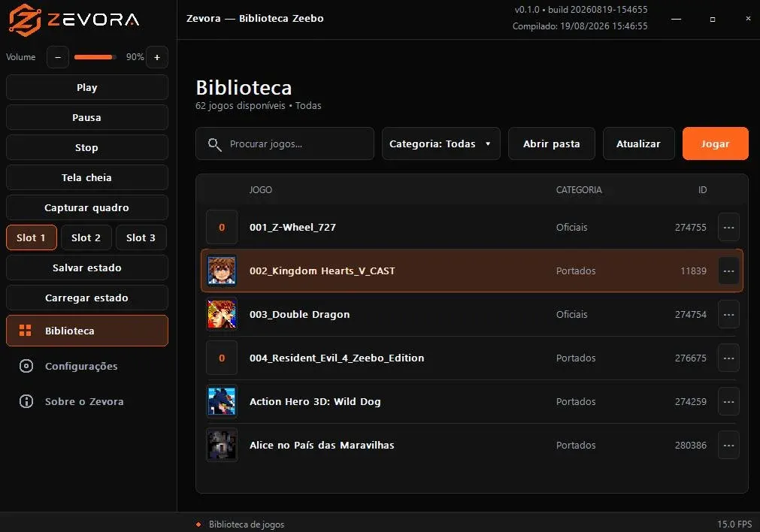
Task: Click Salvar estado button
Action: (x=87, y=268)
